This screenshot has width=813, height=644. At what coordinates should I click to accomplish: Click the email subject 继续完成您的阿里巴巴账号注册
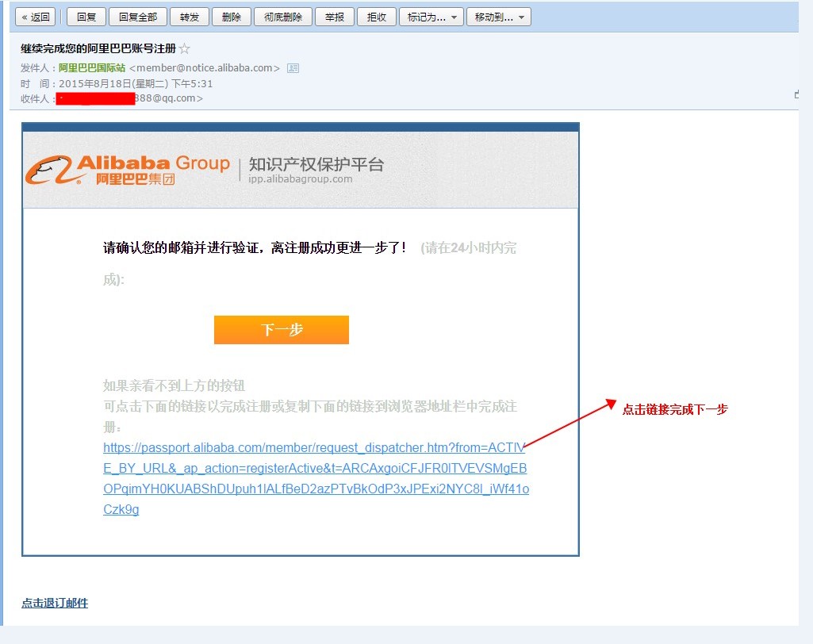coord(98,48)
